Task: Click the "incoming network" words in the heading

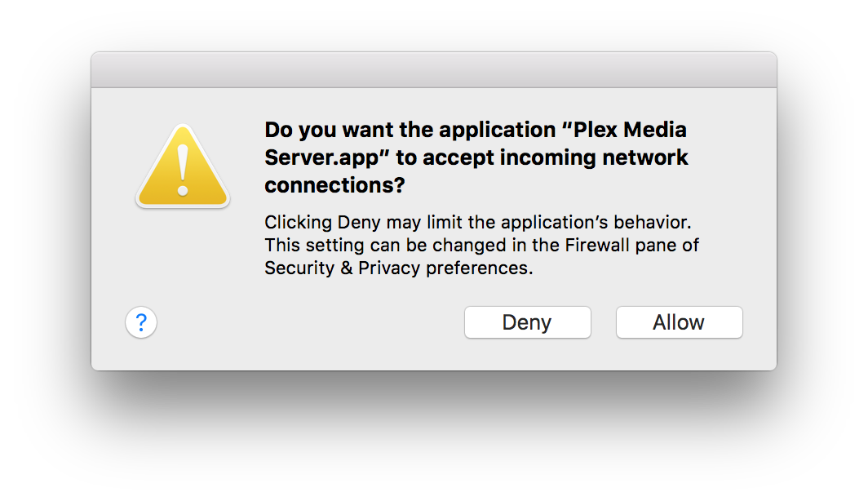Action: point(594,157)
